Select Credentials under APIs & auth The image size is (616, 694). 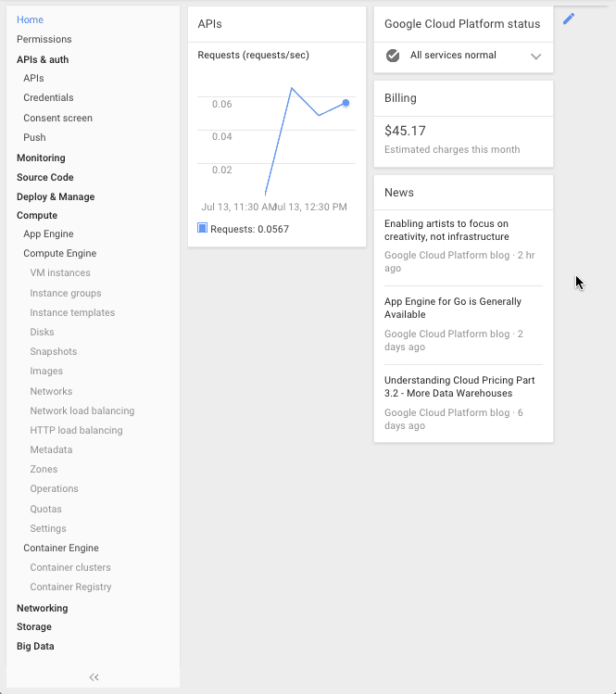(x=48, y=97)
